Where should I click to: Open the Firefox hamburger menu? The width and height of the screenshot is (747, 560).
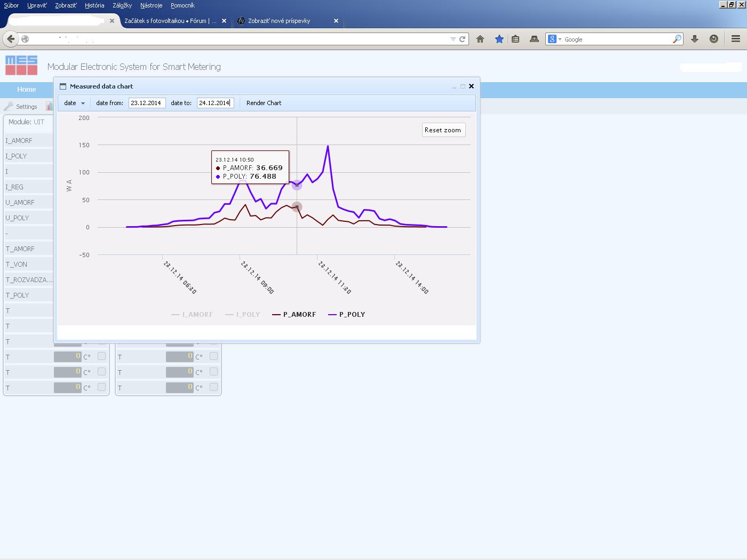[735, 39]
